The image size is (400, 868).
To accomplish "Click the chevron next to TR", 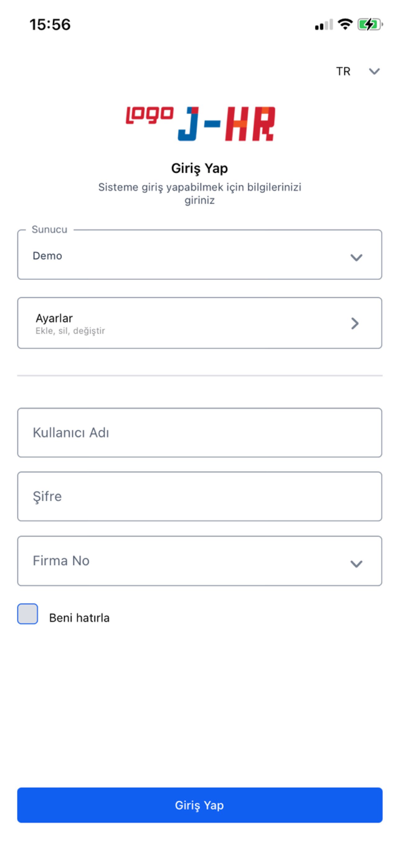I will click(374, 71).
